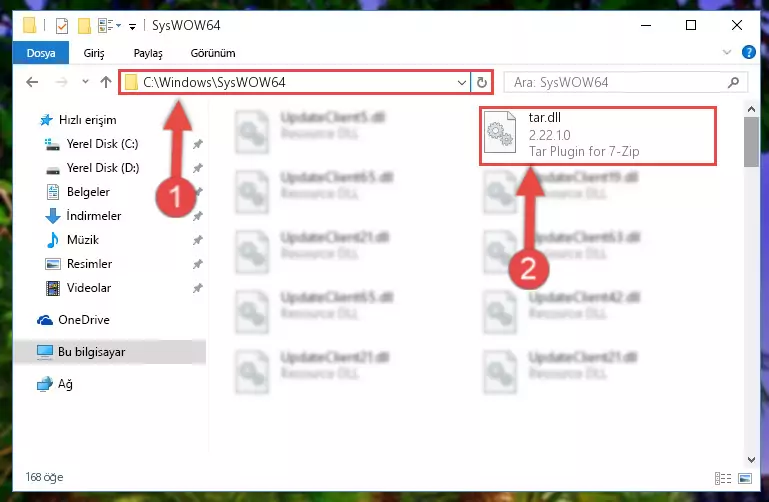
Task: Switch to large thumbnails view icon
Action: click(x=744, y=478)
